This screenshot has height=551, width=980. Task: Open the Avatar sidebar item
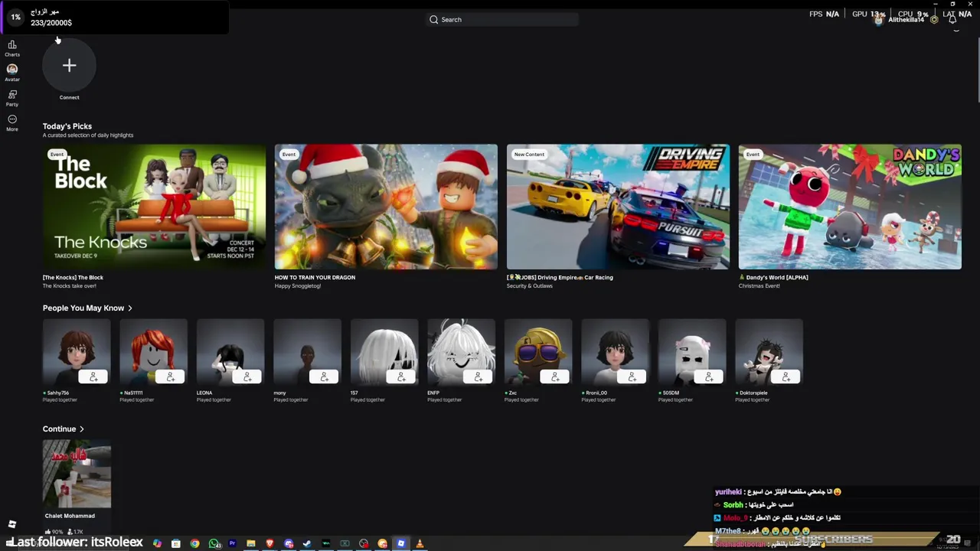click(12, 73)
